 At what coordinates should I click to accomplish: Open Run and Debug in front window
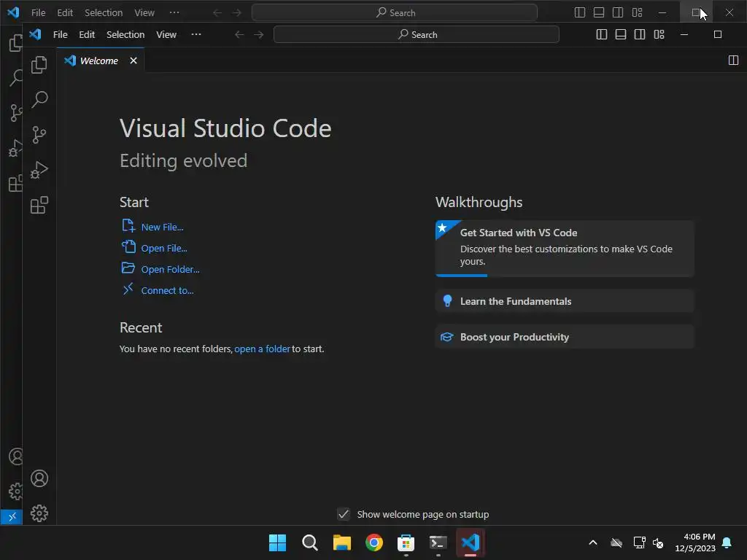(39, 170)
